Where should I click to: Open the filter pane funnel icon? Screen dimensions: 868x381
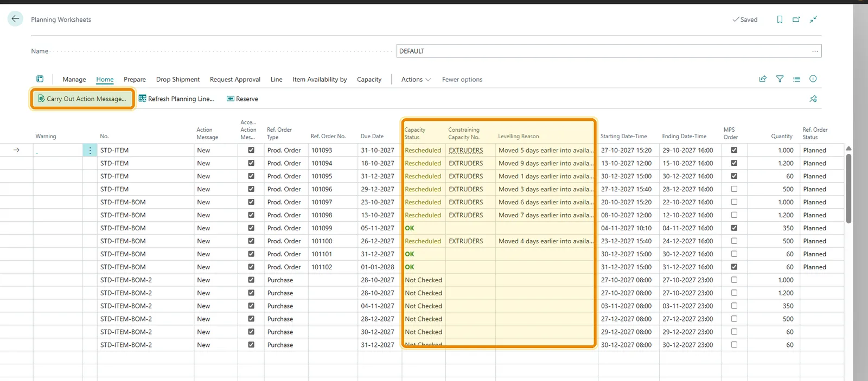click(x=780, y=79)
